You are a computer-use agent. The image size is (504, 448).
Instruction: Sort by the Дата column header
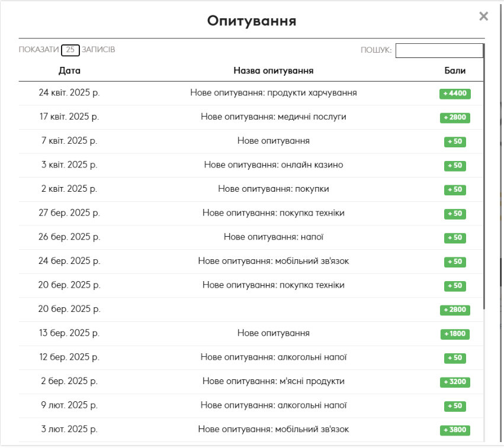tap(69, 70)
